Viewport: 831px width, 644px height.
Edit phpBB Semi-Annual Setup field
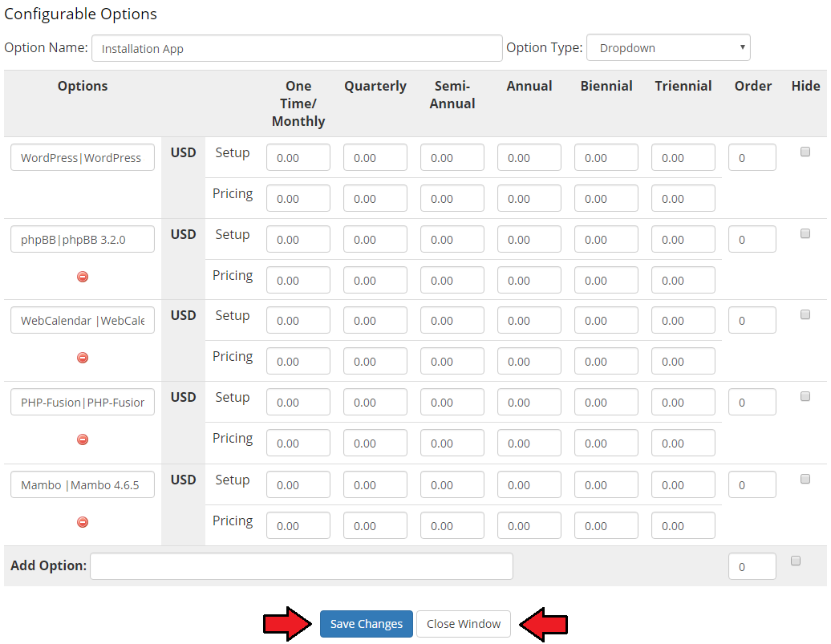(452, 239)
